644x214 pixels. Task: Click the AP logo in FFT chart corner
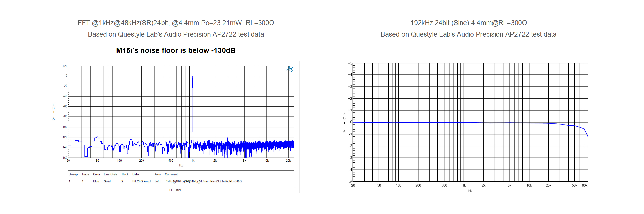click(x=290, y=69)
